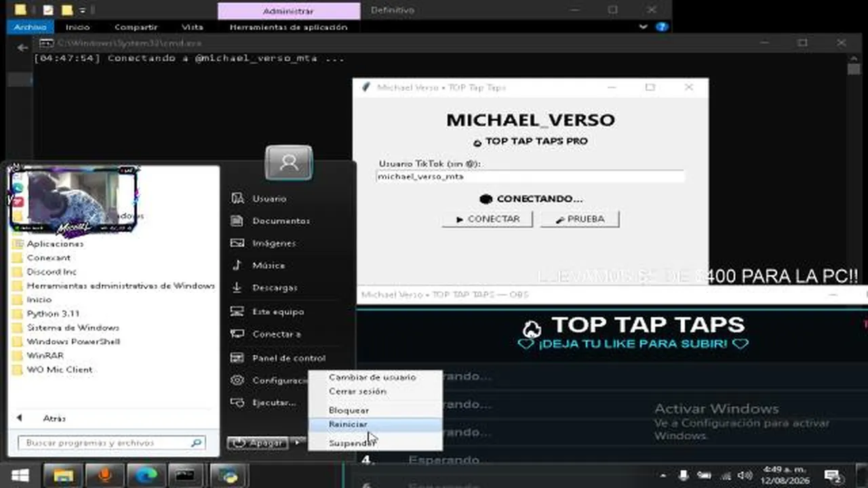Click the network icon in system tray
The width and height of the screenshot is (868, 488).
coord(725,476)
